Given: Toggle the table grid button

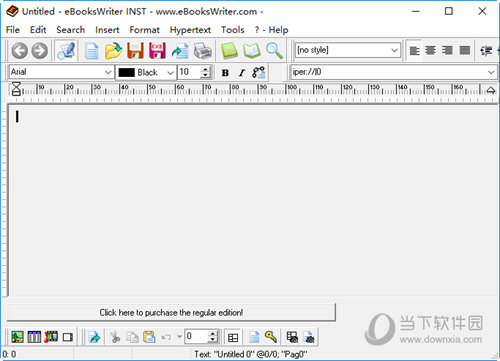Looking at the screenshot, I should click(x=233, y=337).
